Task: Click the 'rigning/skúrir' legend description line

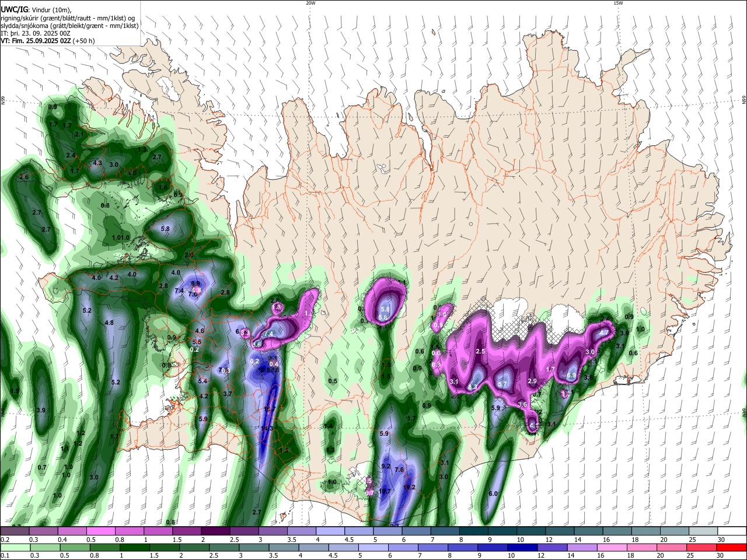Action: (68, 18)
